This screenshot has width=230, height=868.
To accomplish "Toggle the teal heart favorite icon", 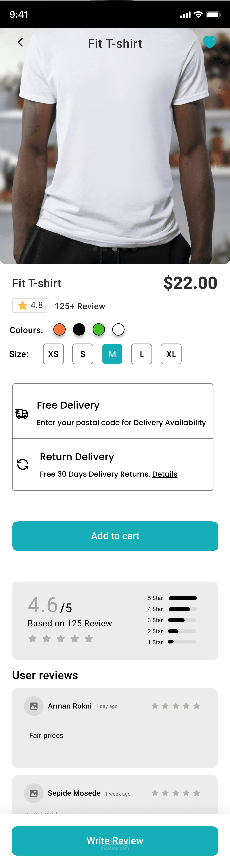I will [x=209, y=42].
